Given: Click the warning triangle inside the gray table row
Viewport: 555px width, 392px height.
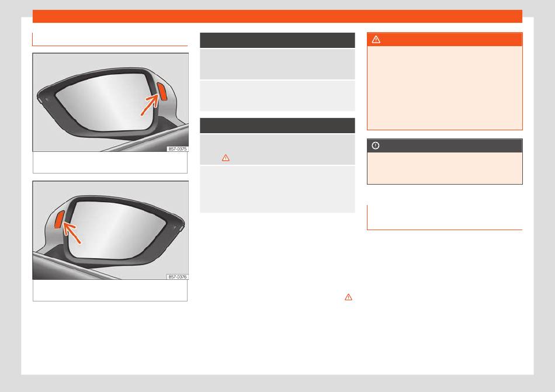Looking at the screenshot, I should point(226,158).
